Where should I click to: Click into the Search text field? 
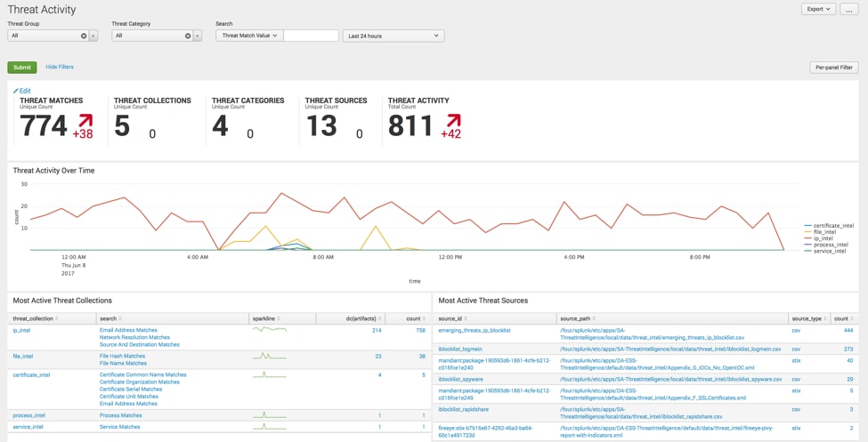pos(311,36)
